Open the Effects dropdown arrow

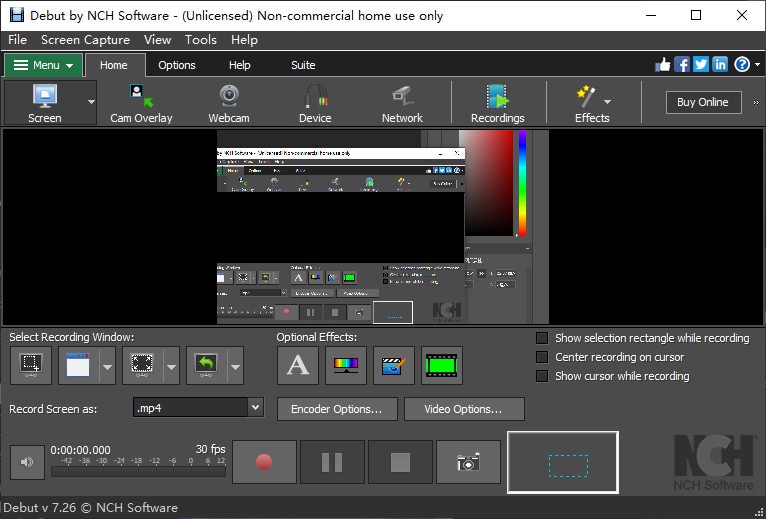click(607, 102)
